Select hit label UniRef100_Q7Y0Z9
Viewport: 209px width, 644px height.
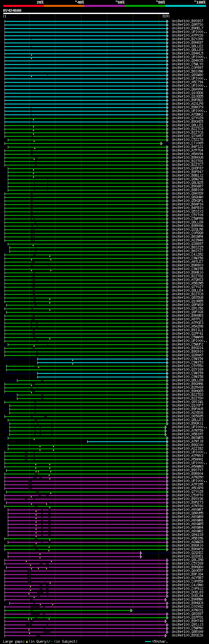click(187, 118)
